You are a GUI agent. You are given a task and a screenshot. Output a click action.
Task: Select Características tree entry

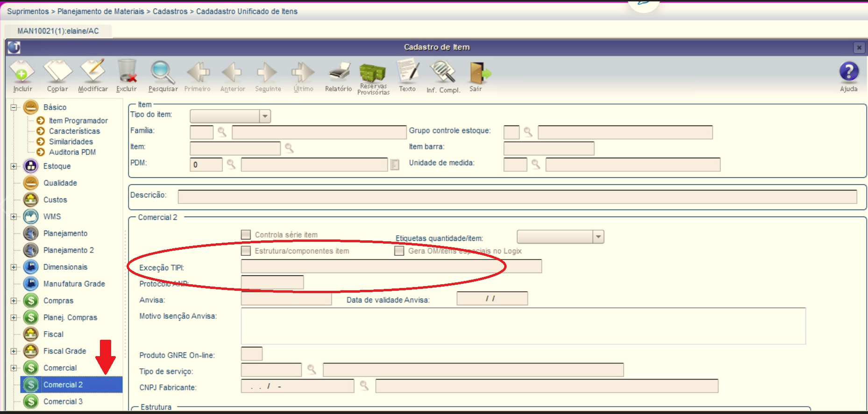click(74, 131)
